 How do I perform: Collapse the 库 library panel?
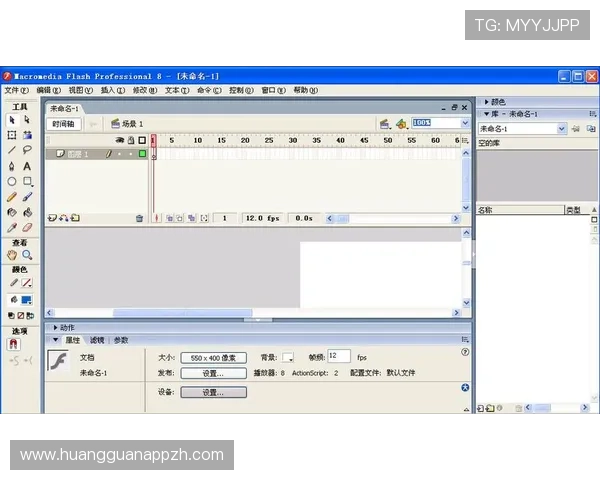coord(486,114)
